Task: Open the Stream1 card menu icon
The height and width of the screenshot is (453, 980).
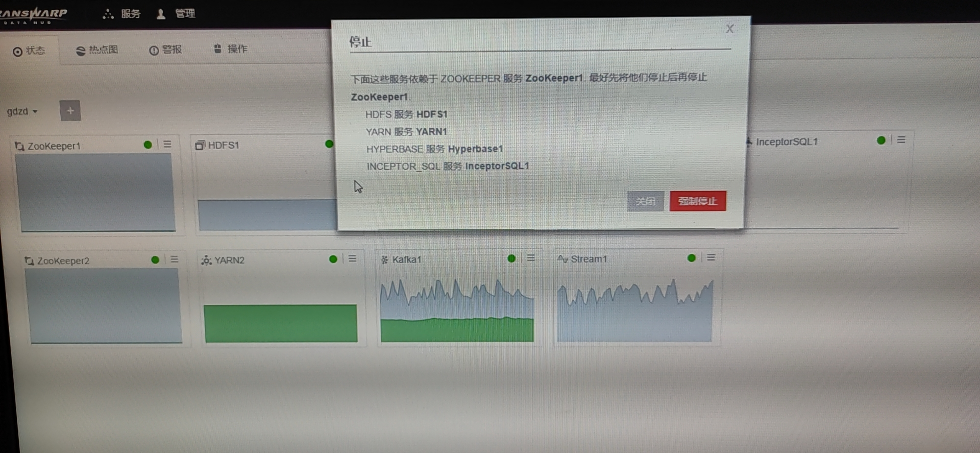Action: pyautogui.click(x=711, y=258)
